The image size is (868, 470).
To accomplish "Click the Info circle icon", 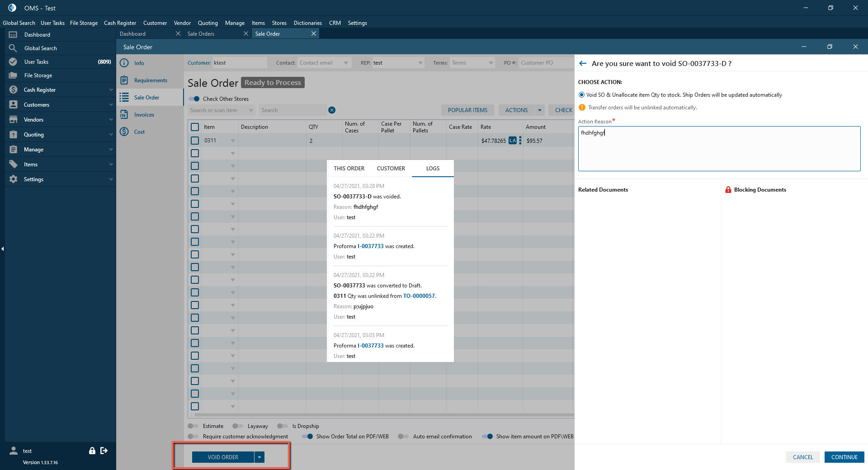I will (124, 63).
